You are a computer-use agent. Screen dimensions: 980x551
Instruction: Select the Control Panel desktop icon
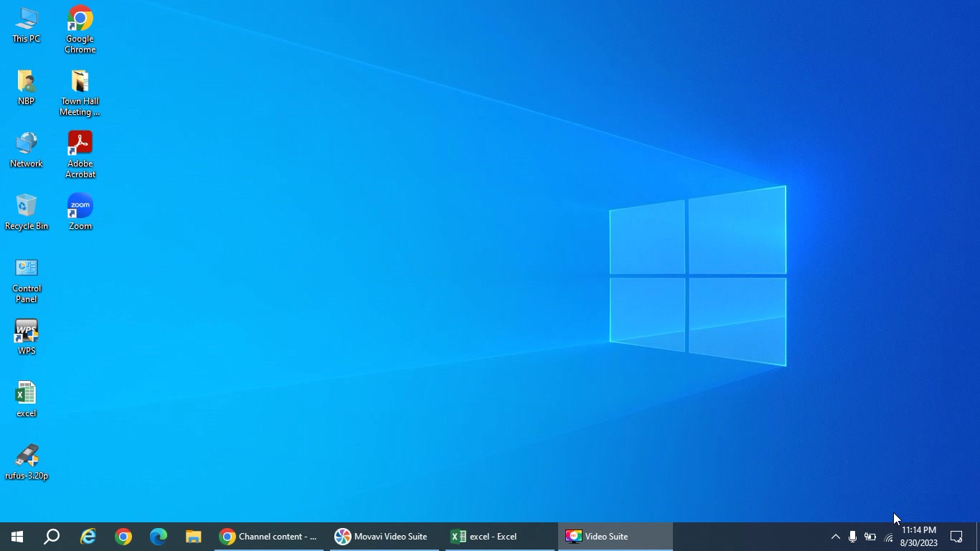[27, 281]
